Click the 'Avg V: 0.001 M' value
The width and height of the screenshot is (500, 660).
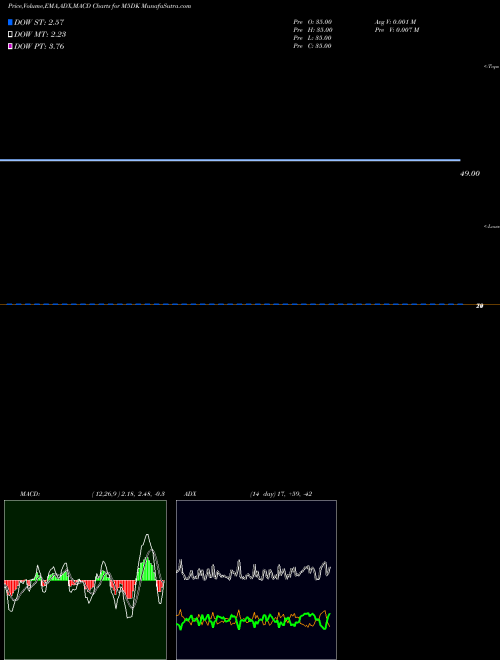396,22
